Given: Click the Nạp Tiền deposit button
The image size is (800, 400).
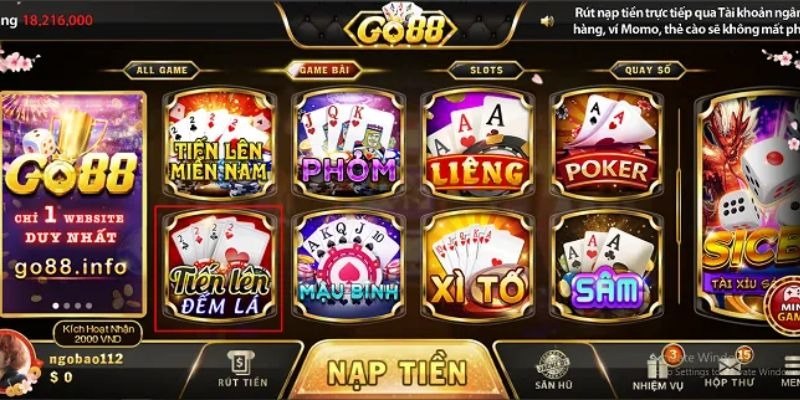Looking at the screenshot, I should (x=397, y=371).
